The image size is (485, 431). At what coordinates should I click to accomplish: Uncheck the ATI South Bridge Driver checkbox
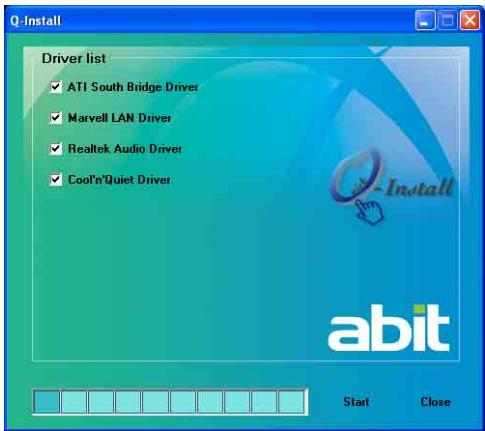click(56, 87)
